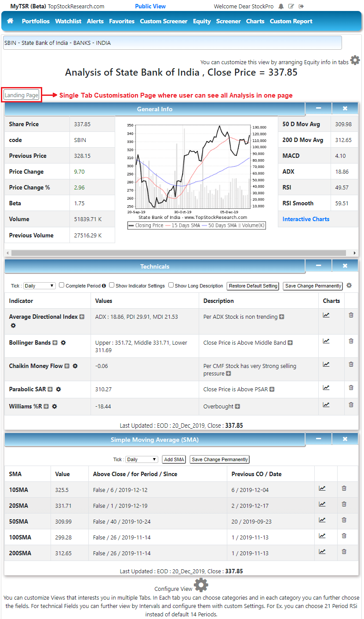364x619 pixels.
Task: Open the Tick dropdown in Technicals panel
Action: coord(39,285)
